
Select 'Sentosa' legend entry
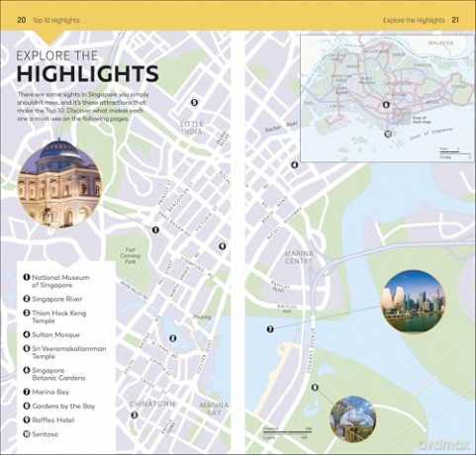click(x=41, y=434)
